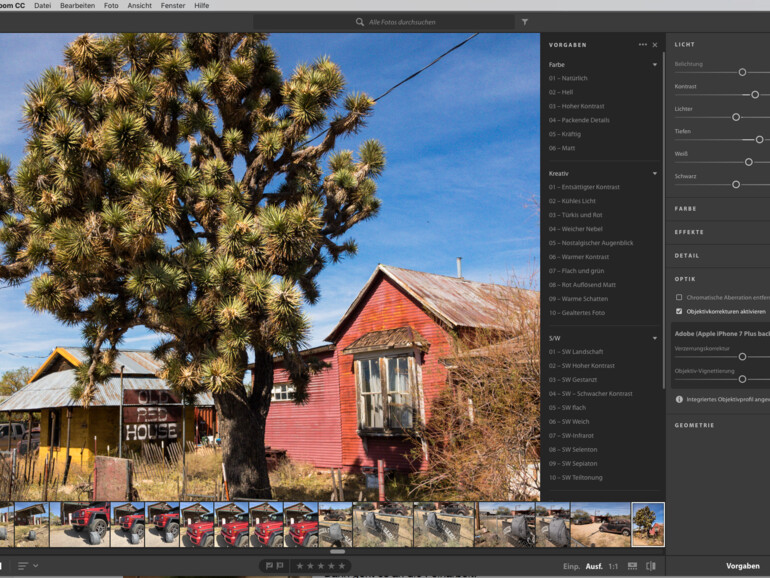The width and height of the screenshot is (770, 578).
Task: Apply preset 02 – Hell
Action: [x=561, y=92]
